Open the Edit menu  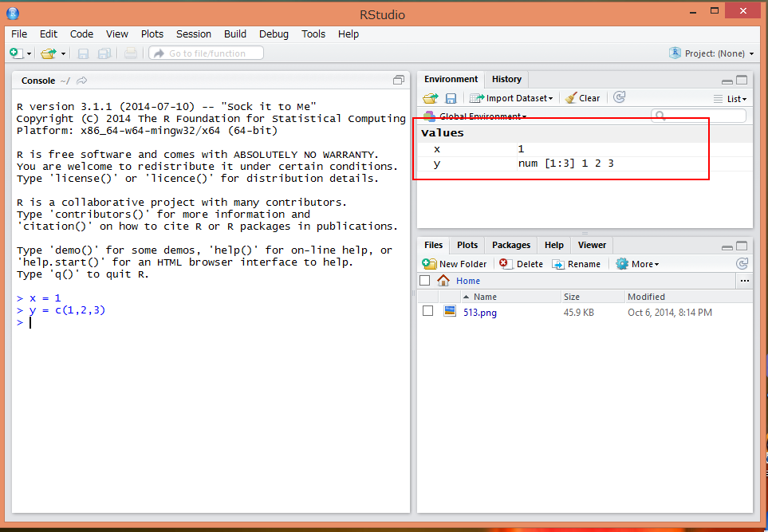pyautogui.click(x=49, y=33)
